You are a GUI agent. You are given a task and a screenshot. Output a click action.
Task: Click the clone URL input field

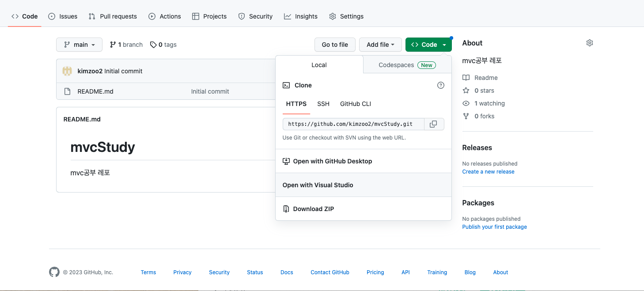tap(353, 124)
